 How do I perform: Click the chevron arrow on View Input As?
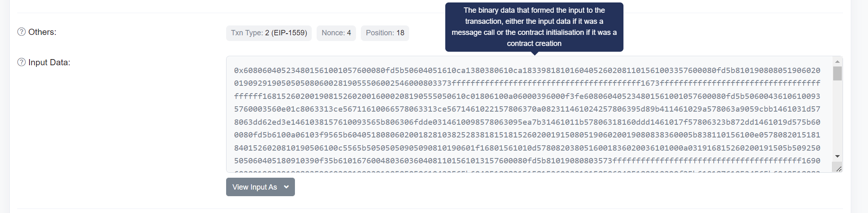(x=286, y=187)
